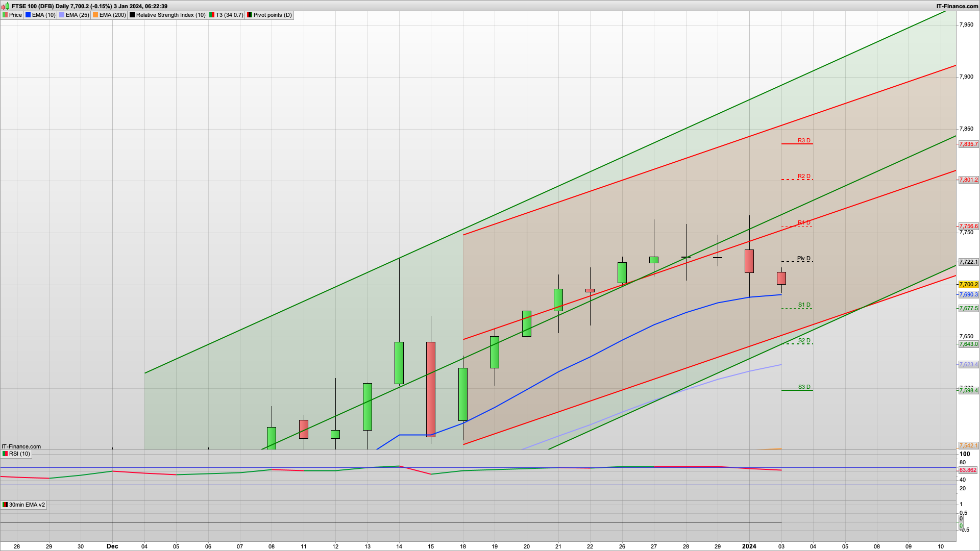Click the large red candle on 15 December

pyautogui.click(x=431, y=389)
